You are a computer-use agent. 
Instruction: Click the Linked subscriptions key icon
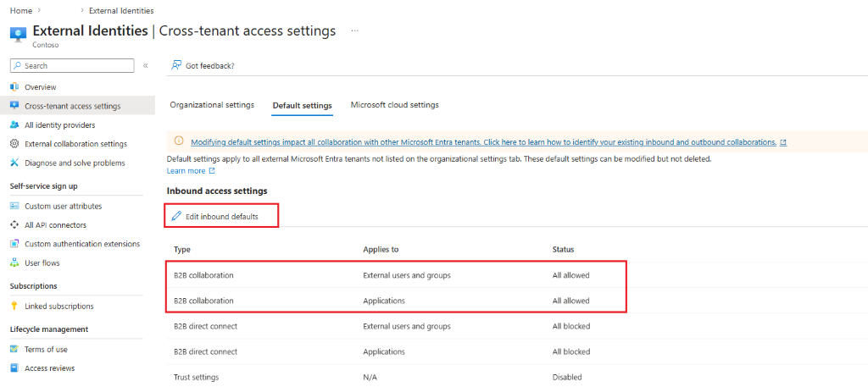click(x=15, y=307)
